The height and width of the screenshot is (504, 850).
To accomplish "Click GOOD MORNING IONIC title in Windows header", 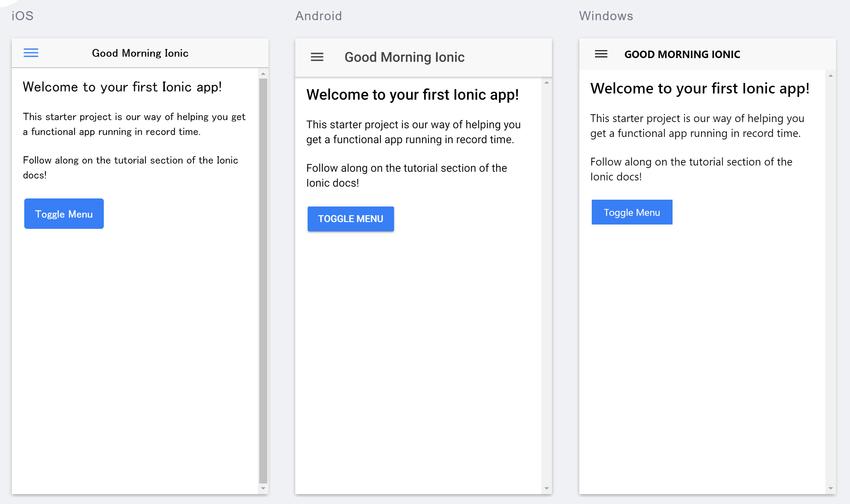I will click(x=682, y=54).
